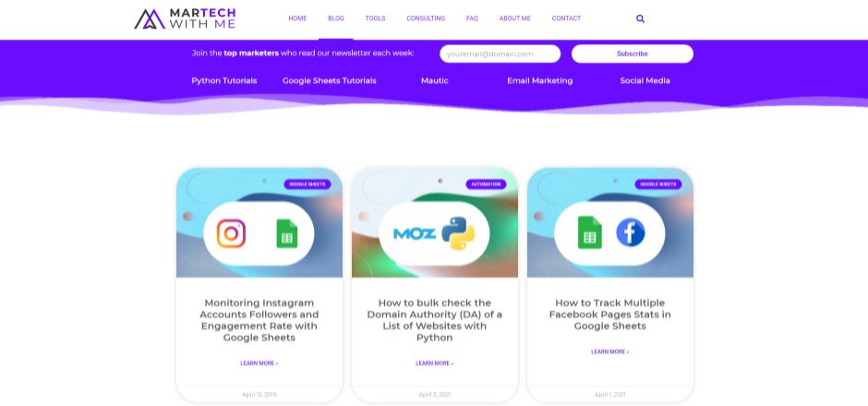Viewport: 868px width, 406px height.
Task: Click the Automation tag badge
Action: point(486,185)
